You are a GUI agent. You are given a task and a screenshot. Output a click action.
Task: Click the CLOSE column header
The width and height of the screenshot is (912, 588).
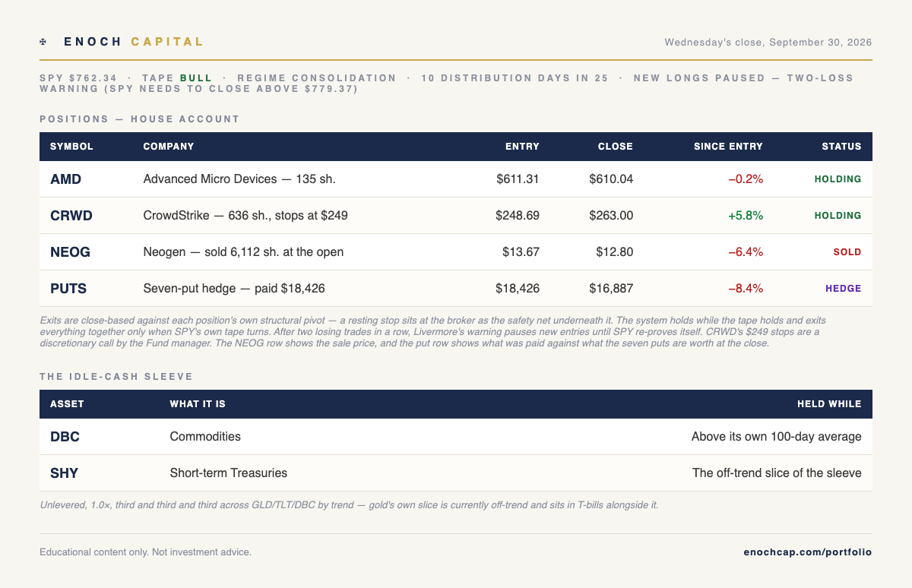click(x=616, y=147)
